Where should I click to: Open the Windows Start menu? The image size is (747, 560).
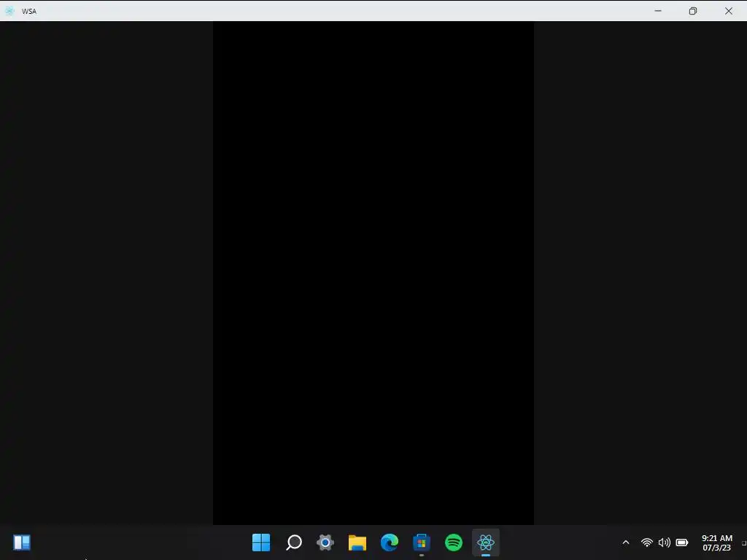click(261, 542)
